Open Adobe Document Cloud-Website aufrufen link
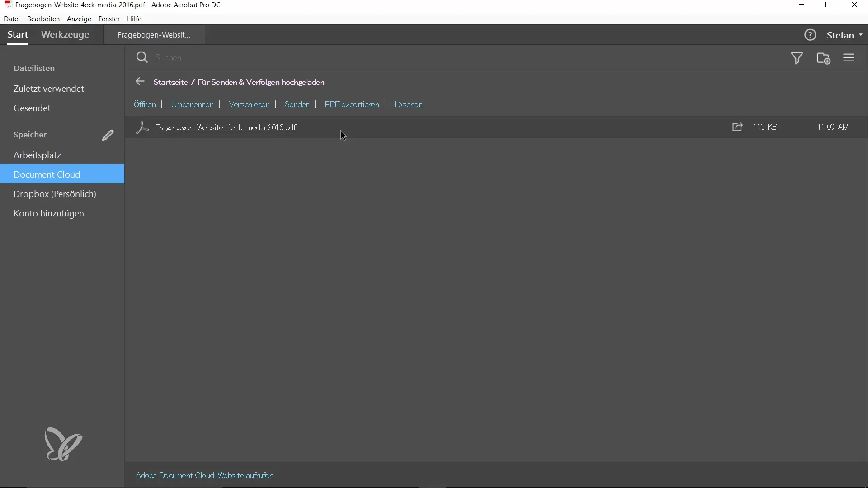 [204, 475]
